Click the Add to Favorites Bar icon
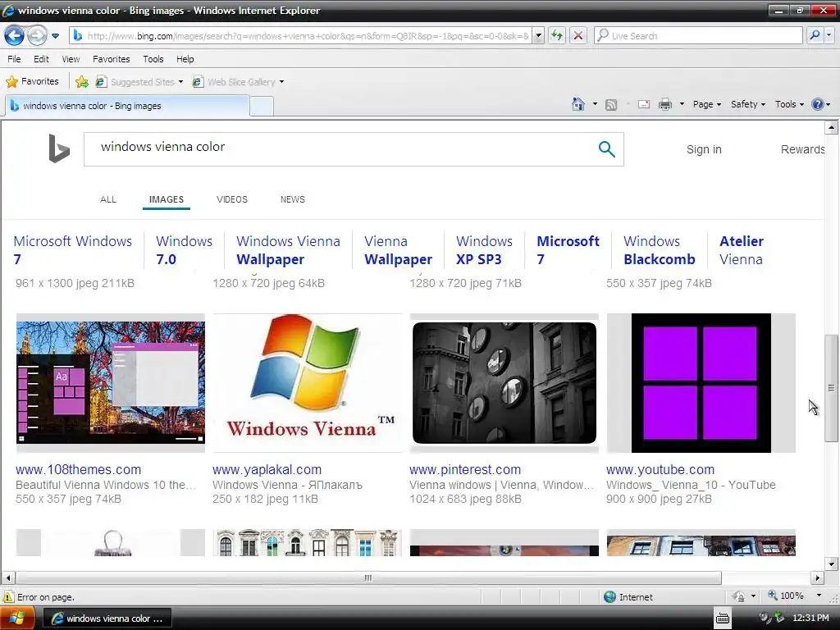 tap(82, 81)
